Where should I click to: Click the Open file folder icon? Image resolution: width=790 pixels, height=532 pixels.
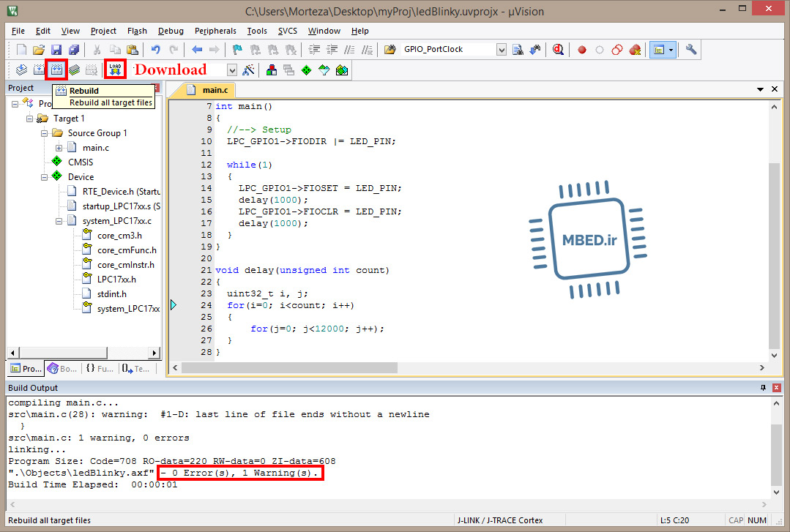39,49
